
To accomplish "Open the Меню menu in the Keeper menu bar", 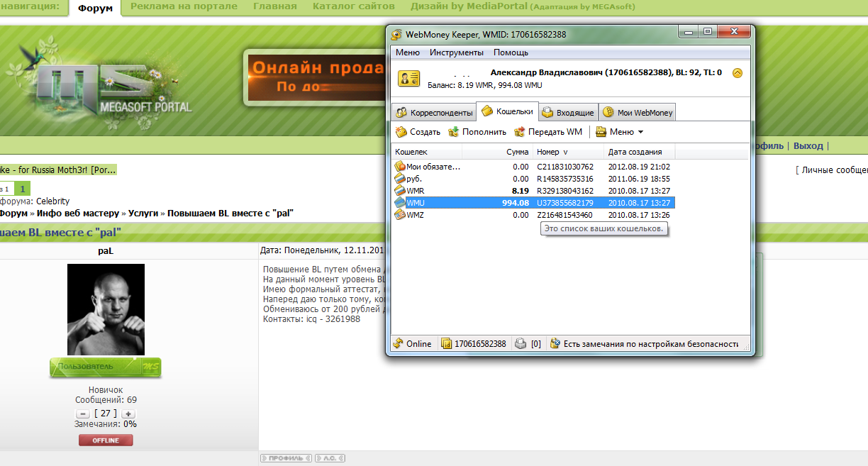I will (x=408, y=52).
